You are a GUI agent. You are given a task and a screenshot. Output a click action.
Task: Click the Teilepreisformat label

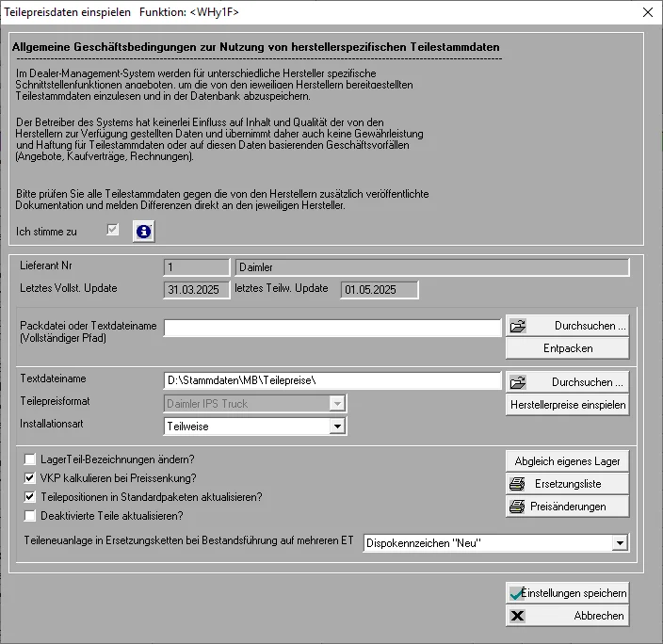pos(55,401)
